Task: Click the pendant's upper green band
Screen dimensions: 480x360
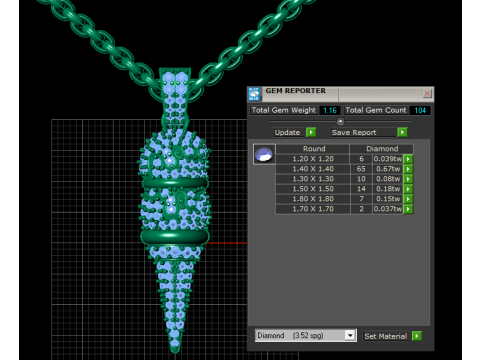Action: (x=175, y=183)
